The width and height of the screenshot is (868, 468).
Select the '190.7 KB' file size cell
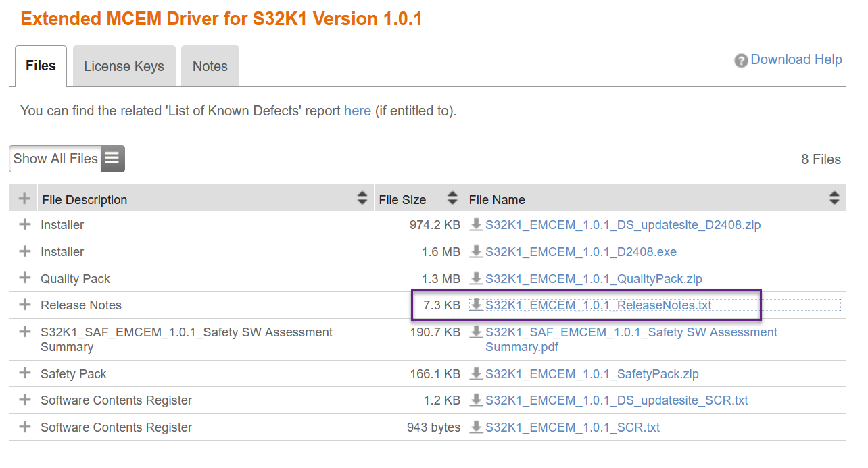point(435,332)
